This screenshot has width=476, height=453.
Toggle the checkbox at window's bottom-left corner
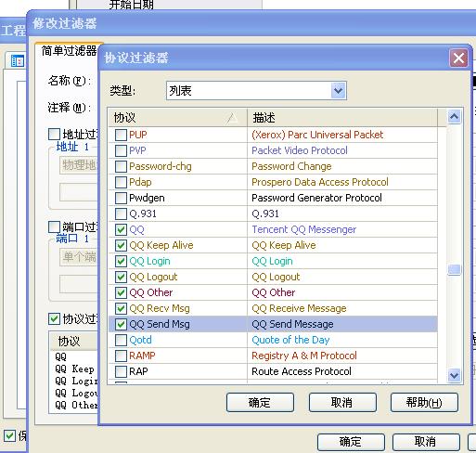click(9, 436)
